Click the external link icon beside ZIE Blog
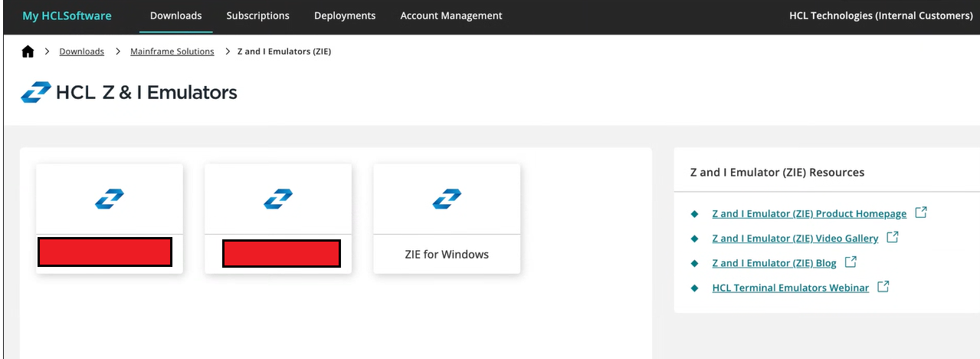This screenshot has width=980, height=359. 851,262
